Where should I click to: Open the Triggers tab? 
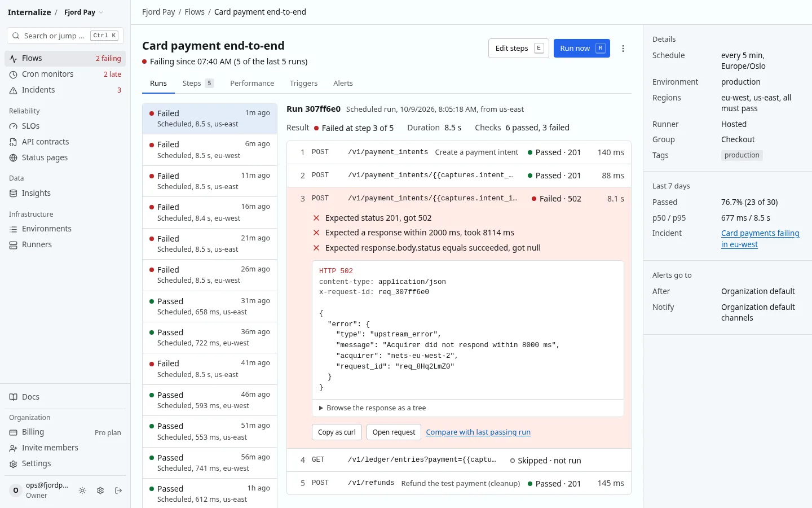pos(304,84)
